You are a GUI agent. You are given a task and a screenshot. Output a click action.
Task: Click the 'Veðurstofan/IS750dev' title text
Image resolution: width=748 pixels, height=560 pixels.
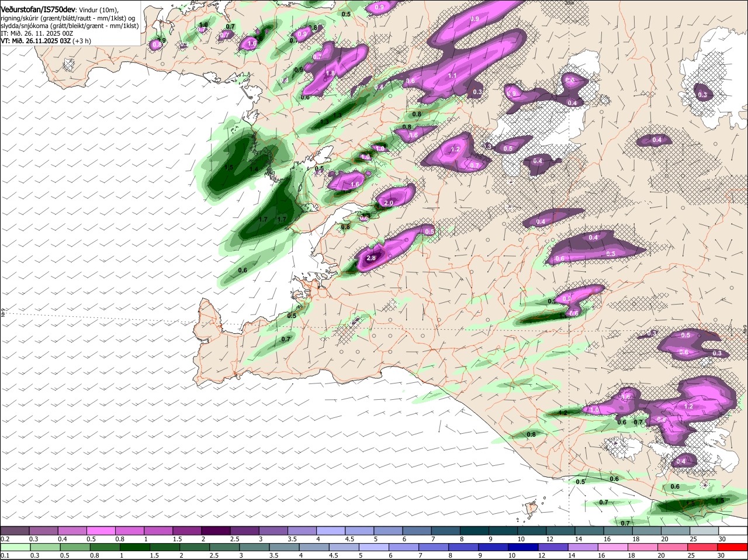click(x=38, y=9)
